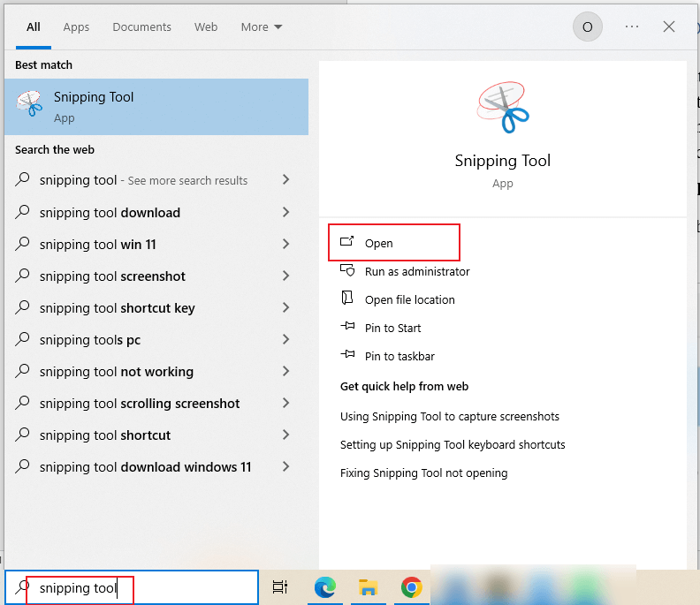Image resolution: width=700 pixels, height=605 pixels.
Task: Click search icon beside 'See more search results'
Action: click(x=22, y=179)
